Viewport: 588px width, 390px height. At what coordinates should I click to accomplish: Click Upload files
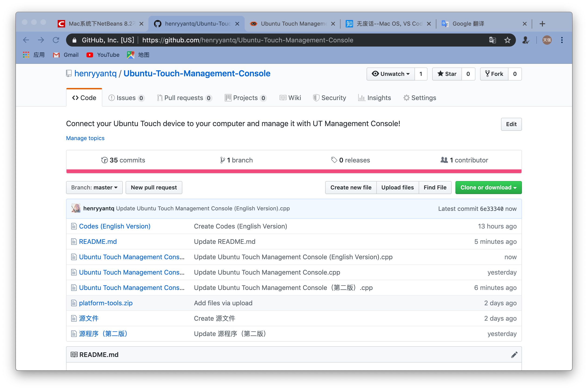(397, 187)
